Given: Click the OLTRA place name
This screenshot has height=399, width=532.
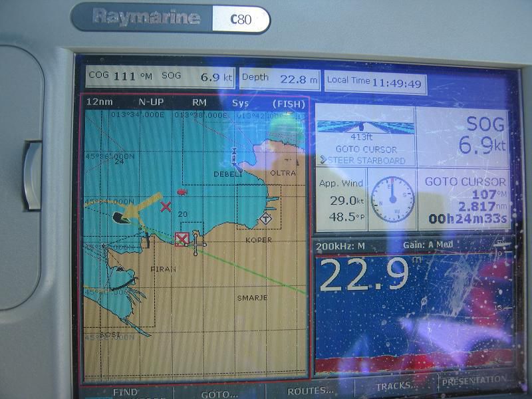Looking at the screenshot, I should [x=283, y=173].
